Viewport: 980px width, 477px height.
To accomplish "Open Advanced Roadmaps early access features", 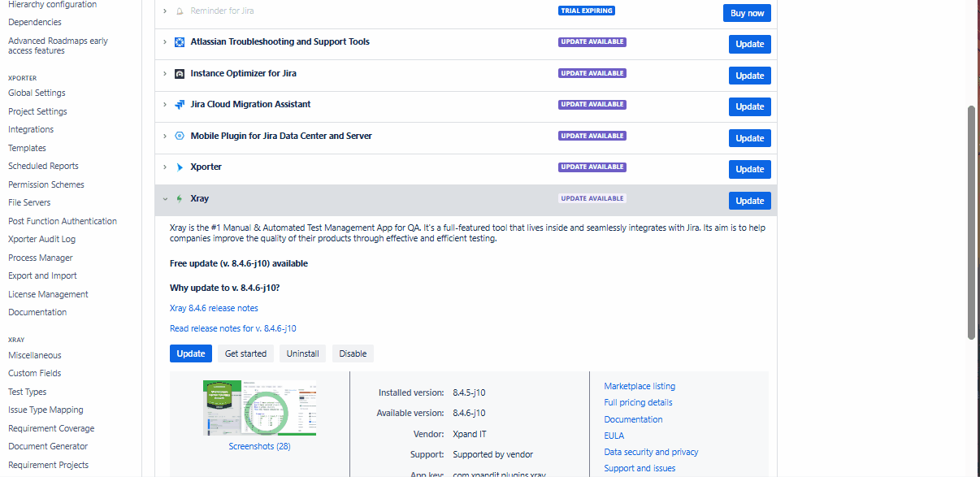I will pyautogui.click(x=58, y=46).
